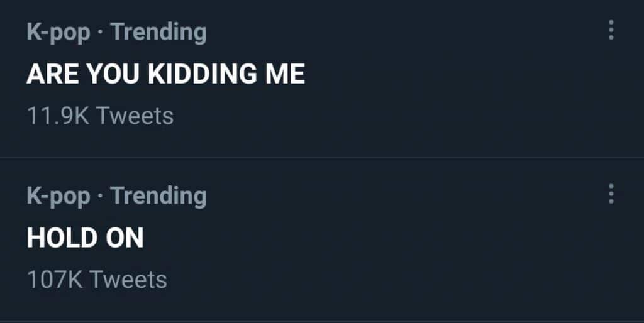Tap the word K-pop in the first trend

click(x=58, y=33)
